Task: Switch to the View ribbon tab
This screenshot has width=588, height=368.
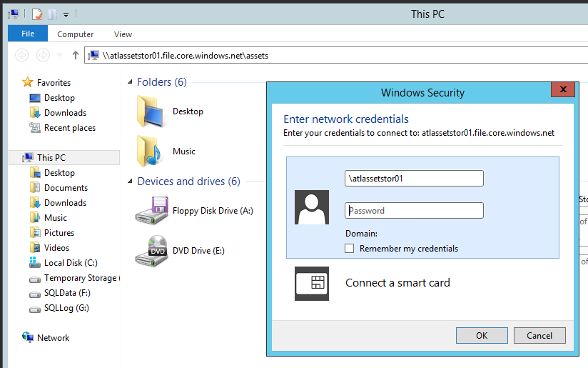Action: pyautogui.click(x=123, y=34)
